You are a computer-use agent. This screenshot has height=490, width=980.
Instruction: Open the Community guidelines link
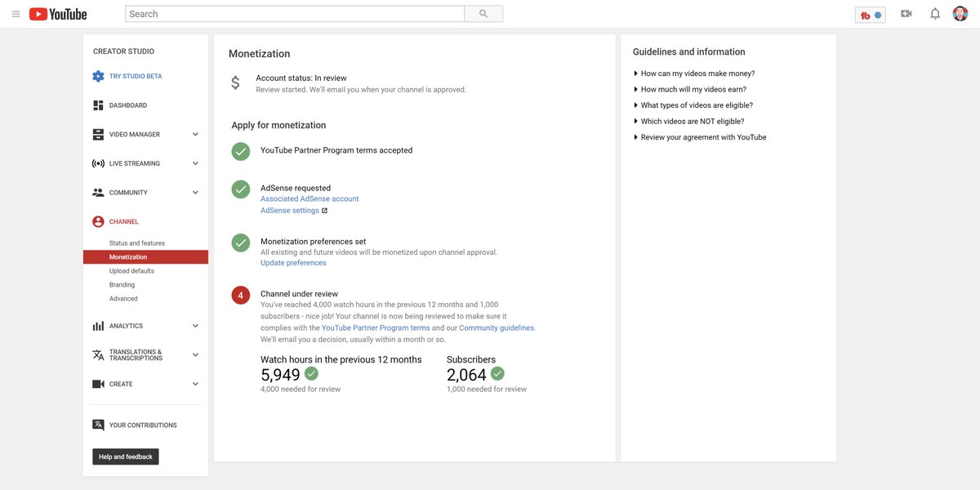click(x=497, y=327)
